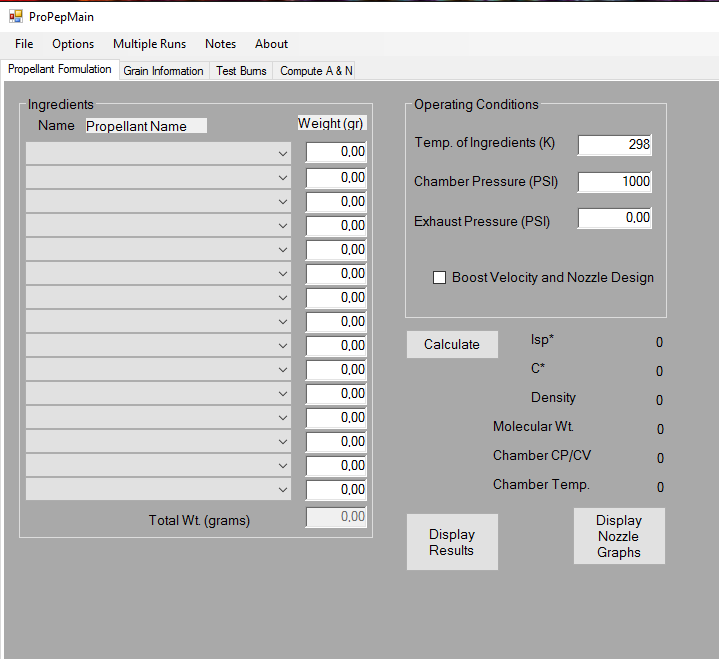
Task: Click the Chamber Pressure (PSI) input field
Action: (x=614, y=182)
